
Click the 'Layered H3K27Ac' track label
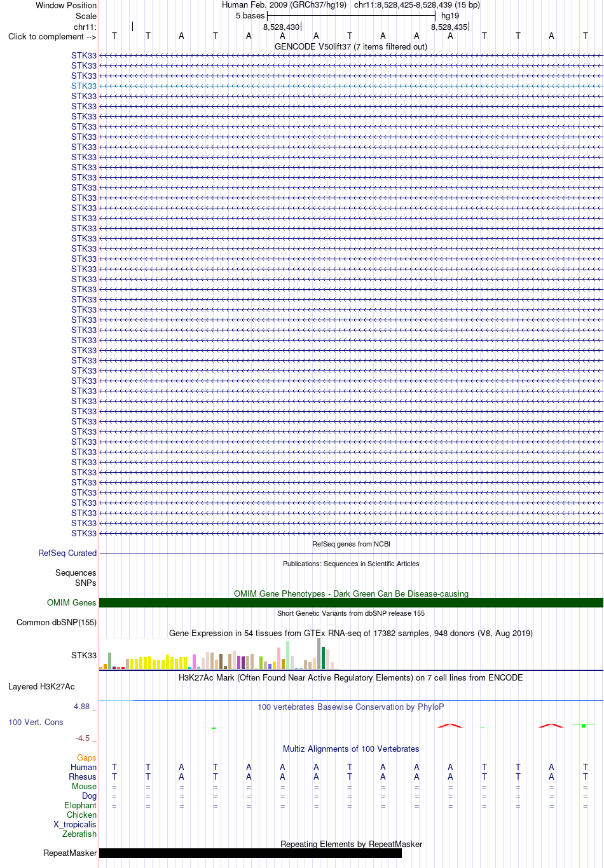tap(41, 686)
